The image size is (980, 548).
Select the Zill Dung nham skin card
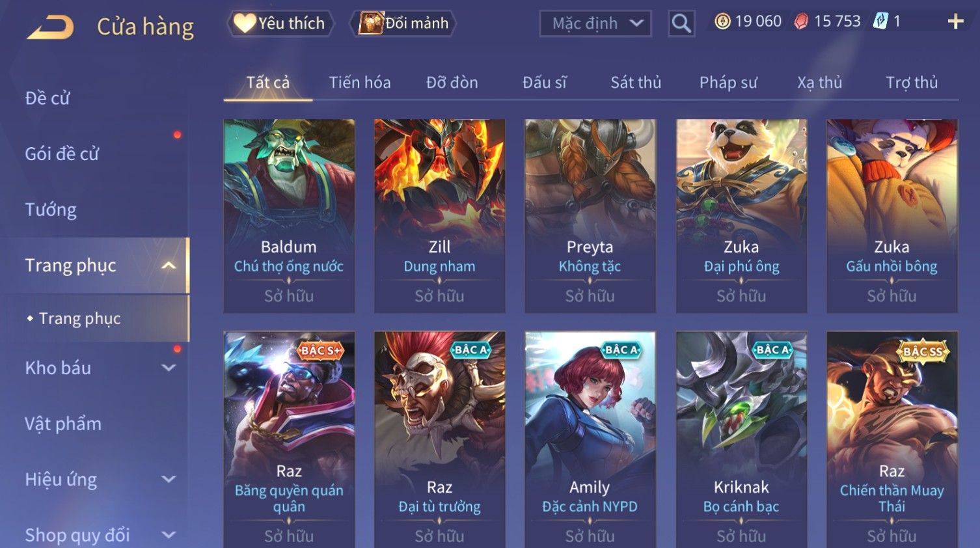440,216
